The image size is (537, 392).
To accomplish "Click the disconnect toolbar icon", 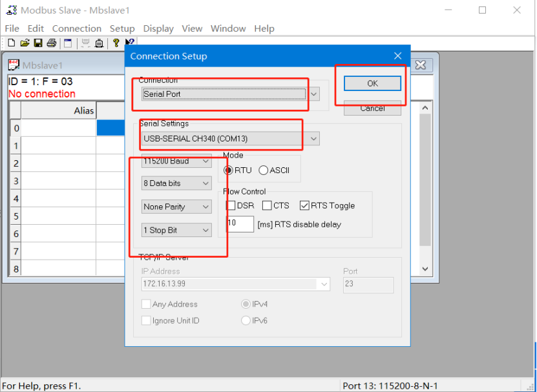I will pos(100,43).
